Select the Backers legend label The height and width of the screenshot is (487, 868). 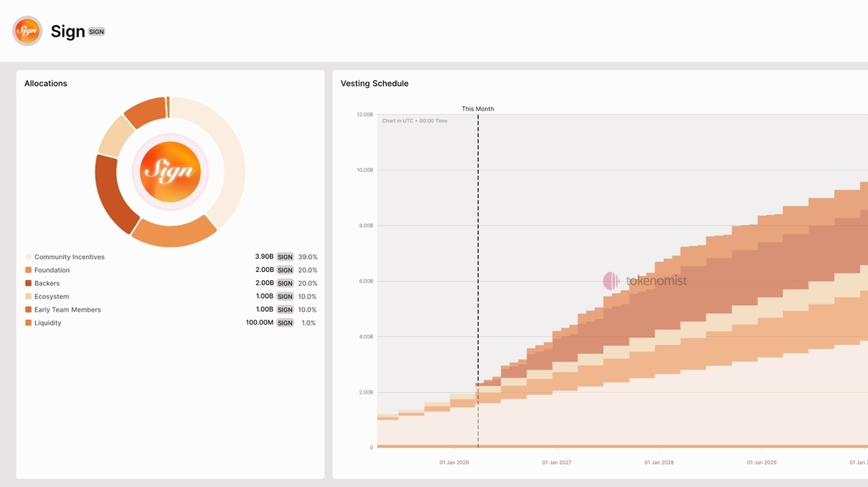tap(47, 283)
